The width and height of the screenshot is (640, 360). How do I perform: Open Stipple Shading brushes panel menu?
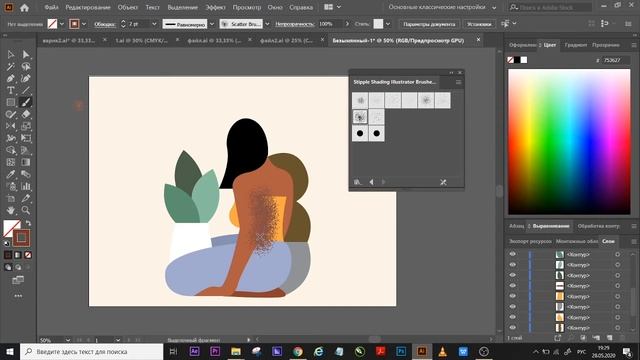(458, 82)
